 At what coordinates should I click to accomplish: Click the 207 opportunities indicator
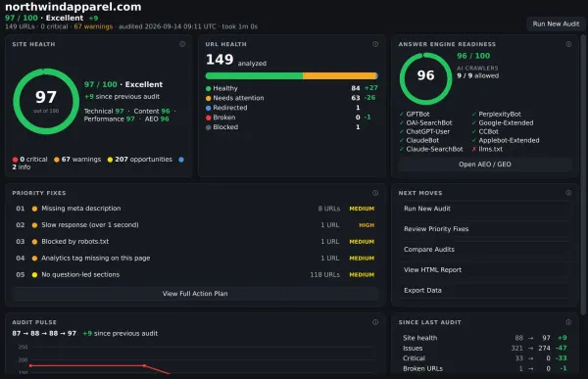[140, 160]
